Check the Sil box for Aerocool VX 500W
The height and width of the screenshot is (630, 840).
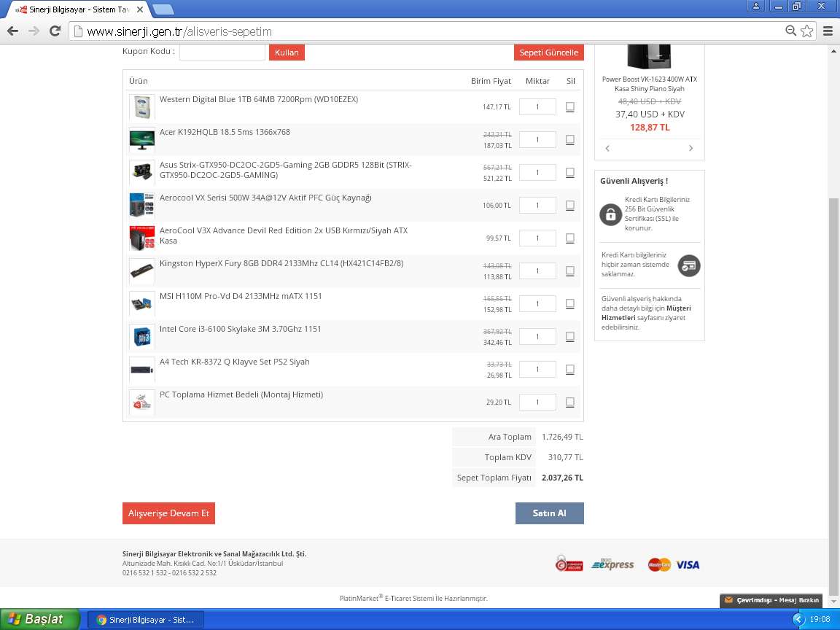pos(570,205)
